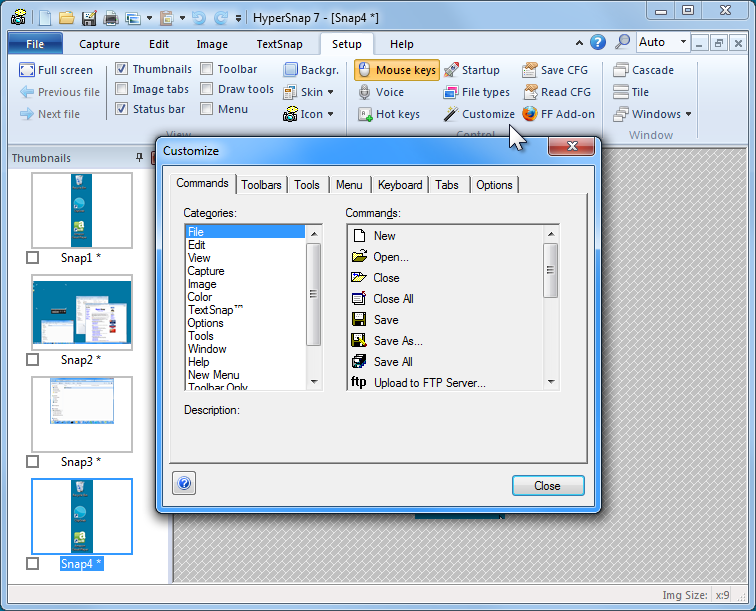Open the Capture ribbon tab
Screen dimensions: 756x611
pos(99,44)
